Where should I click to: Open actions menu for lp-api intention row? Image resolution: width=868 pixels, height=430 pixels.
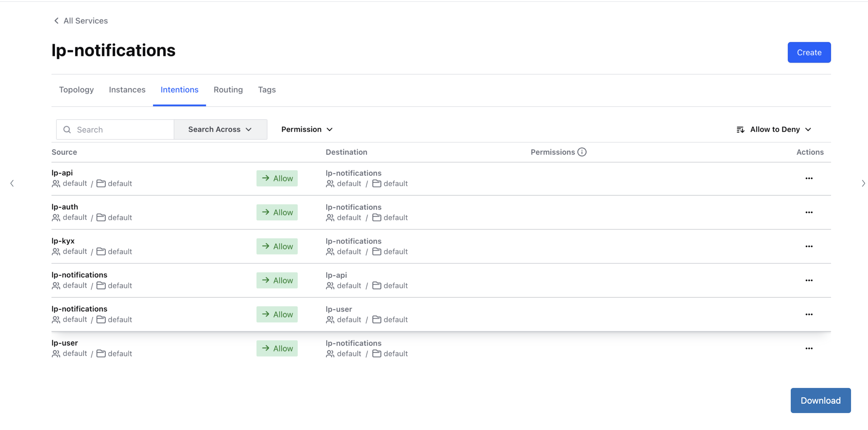(809, 179)
